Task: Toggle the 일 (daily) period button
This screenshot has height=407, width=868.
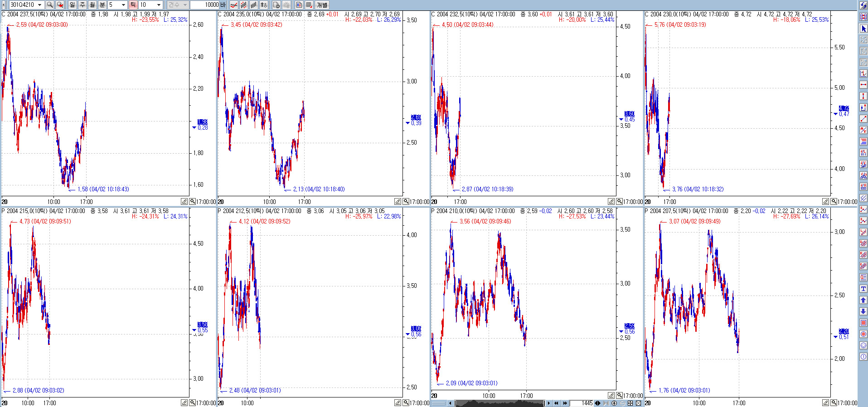Action: tap(72, 5)
